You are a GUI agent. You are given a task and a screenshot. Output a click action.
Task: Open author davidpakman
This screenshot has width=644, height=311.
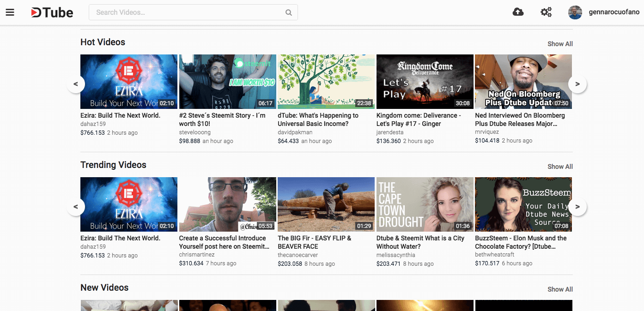pos(295,132)
